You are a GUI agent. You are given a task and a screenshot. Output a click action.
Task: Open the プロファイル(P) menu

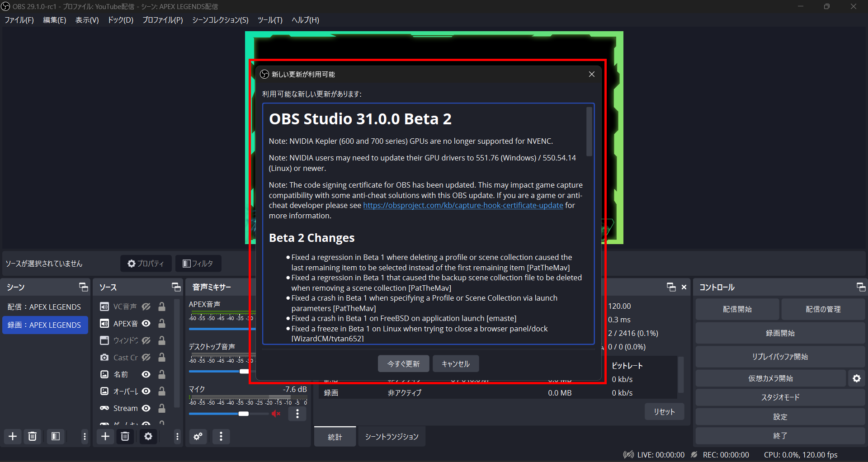pos(162,20)
